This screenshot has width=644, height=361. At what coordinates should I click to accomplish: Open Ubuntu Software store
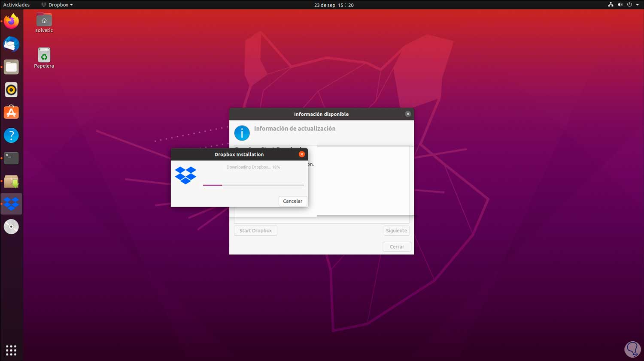(12, 112)
